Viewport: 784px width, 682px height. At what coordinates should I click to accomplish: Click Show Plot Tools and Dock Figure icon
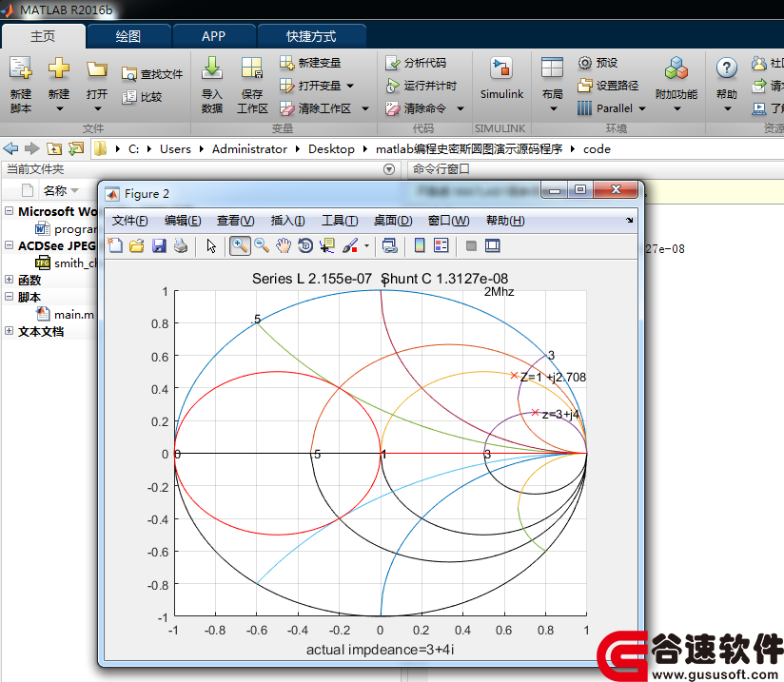[493, 245]
